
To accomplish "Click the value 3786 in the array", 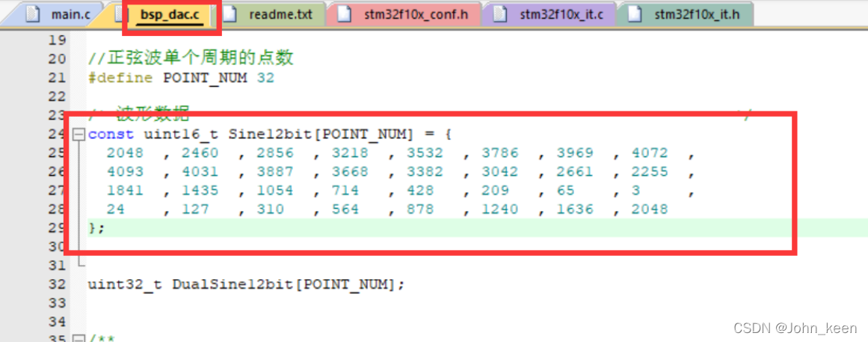I will (500, 153).
